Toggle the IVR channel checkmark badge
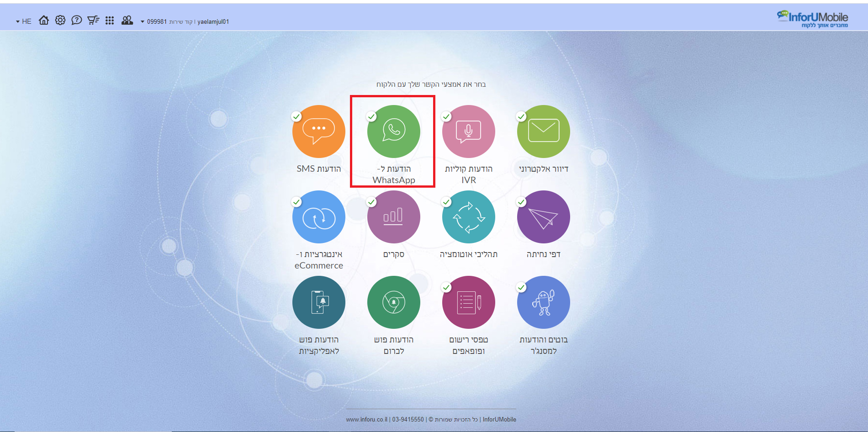The width and height of the screenshot is (868, 432). click(446, 116)
